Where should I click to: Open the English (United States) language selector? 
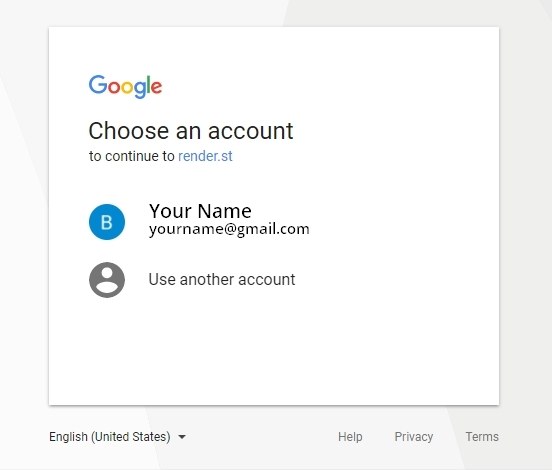tap(117, 437)
